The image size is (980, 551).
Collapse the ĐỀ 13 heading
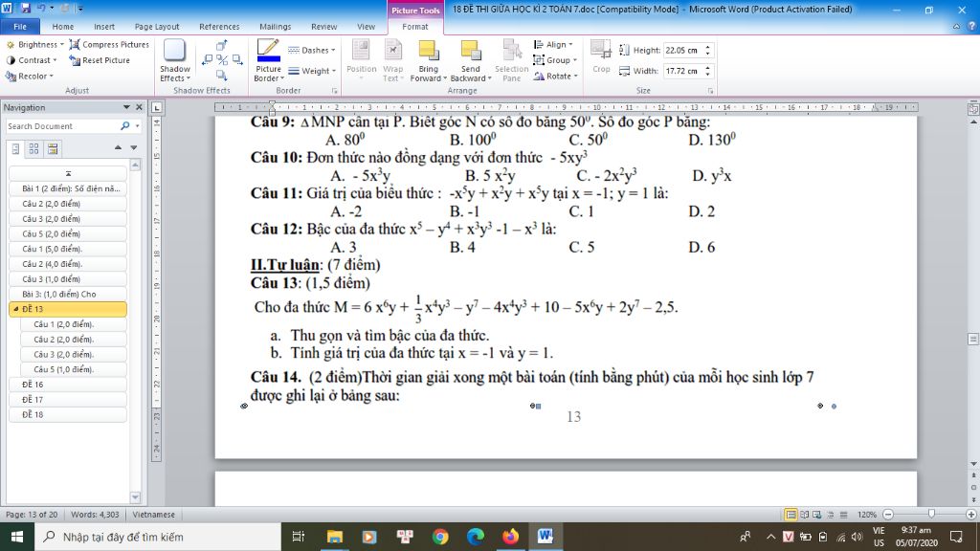[x=15, y=309]
